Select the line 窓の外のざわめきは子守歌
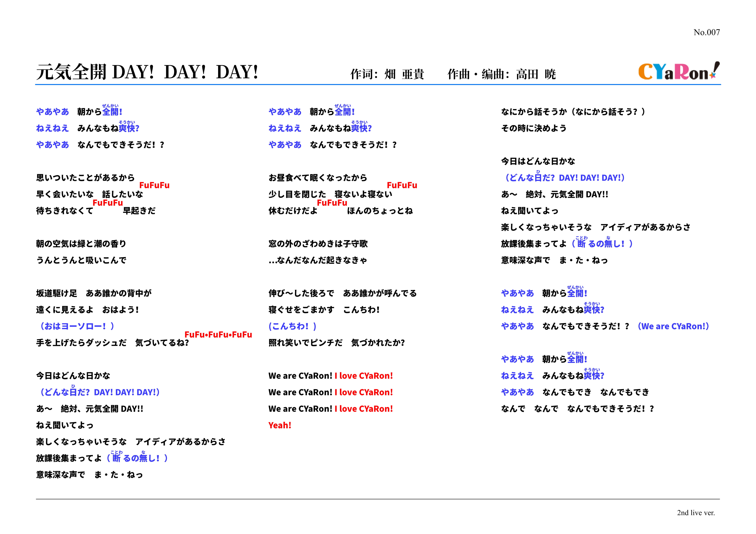 pos(318,244)
